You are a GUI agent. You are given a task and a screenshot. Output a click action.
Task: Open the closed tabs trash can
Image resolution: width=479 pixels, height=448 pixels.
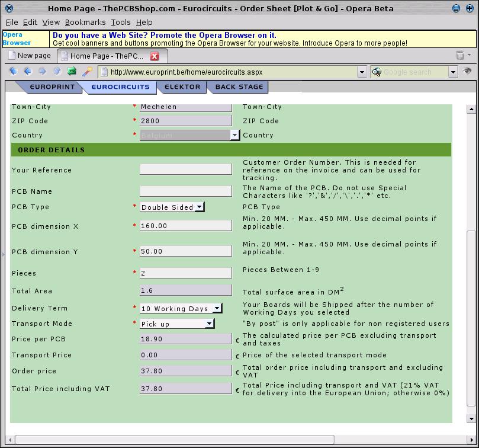point(459,55)
